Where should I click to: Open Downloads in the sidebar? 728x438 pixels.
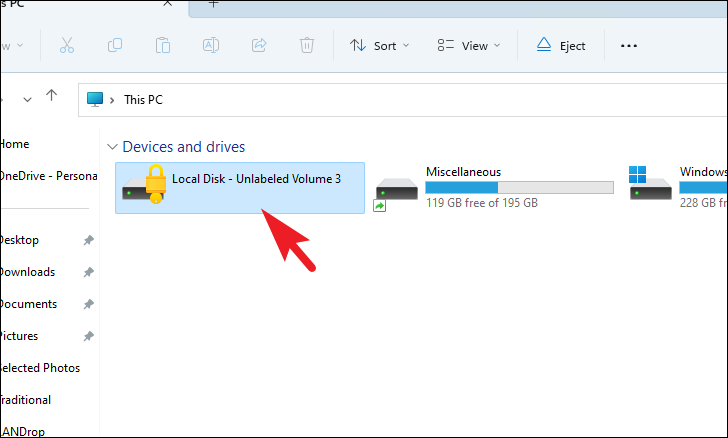[x=27, y=272]
